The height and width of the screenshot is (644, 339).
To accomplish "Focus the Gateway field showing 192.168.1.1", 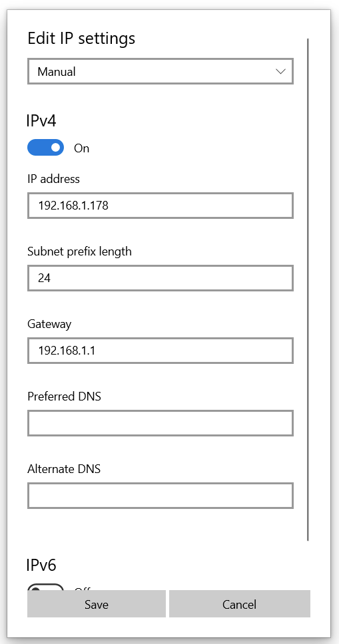I will (x=161, y=351).
